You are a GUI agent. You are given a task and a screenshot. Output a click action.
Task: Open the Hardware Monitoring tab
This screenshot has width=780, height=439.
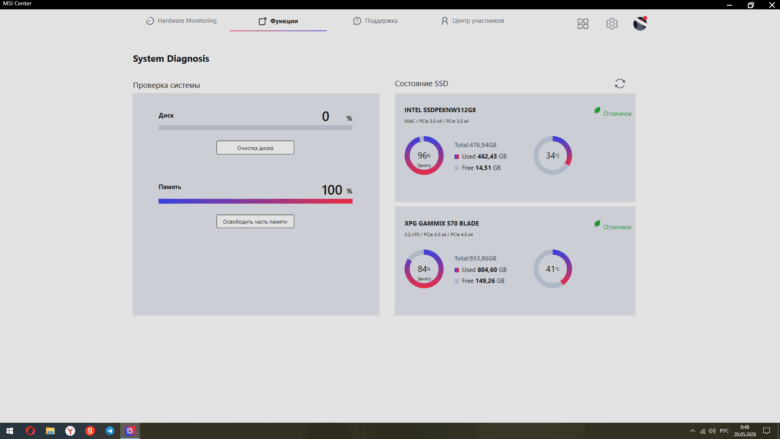pyautogui.click(x=181, y=21)
